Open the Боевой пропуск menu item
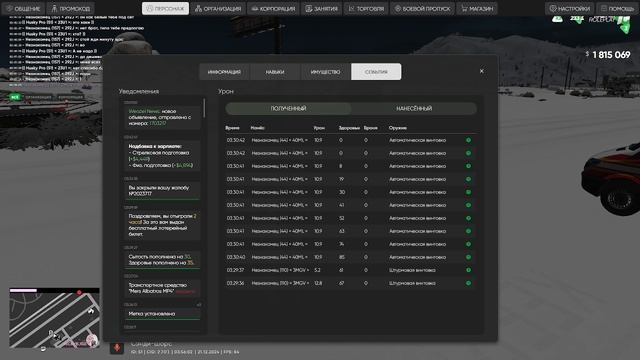The image size is (640, 360). pyautogui.click(x=422, y=9)
